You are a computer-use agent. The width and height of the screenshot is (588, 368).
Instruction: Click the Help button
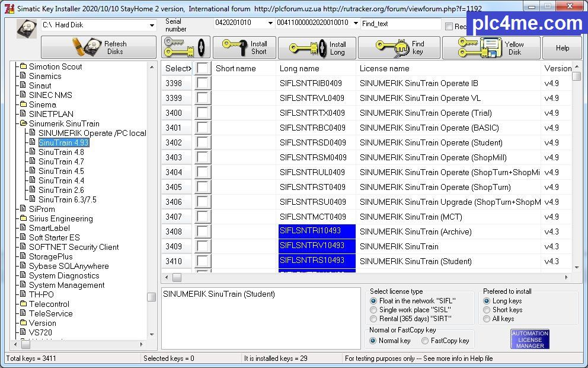click(x=562, y=48)
